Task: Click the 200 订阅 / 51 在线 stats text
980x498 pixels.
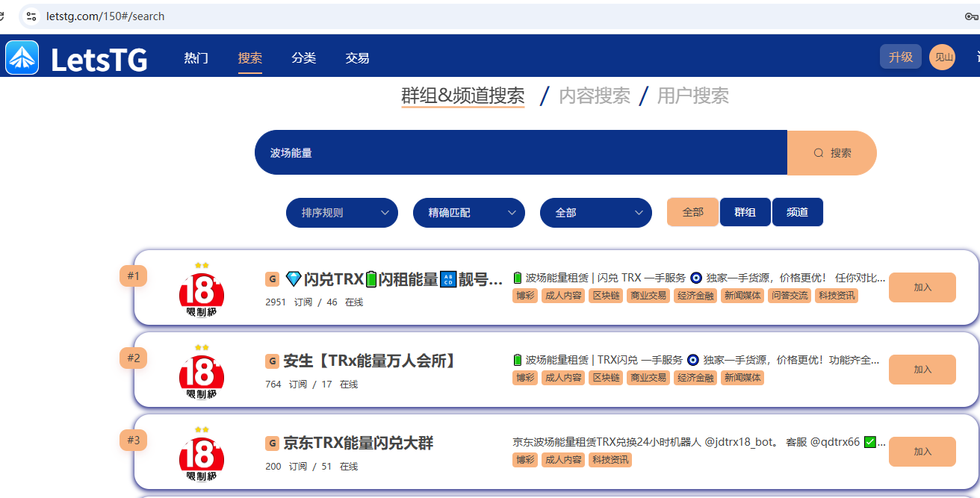Action: (x=311, y=467)
